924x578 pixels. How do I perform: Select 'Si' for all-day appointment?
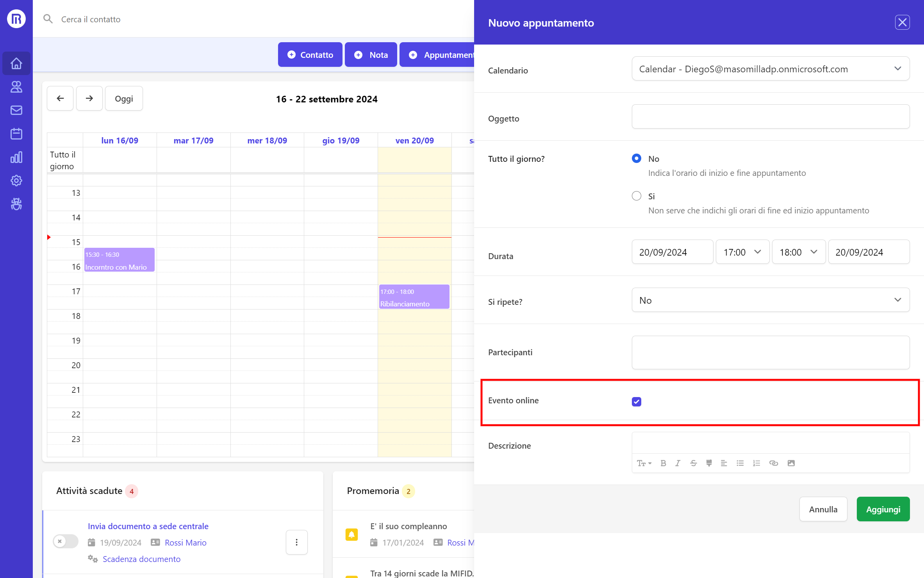[636, 196]
